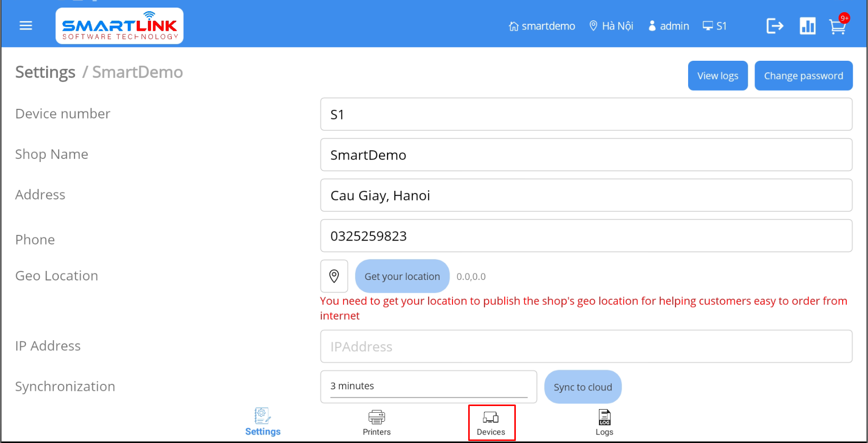
Task: Open the admin user menu
Action: click(669, 26)
